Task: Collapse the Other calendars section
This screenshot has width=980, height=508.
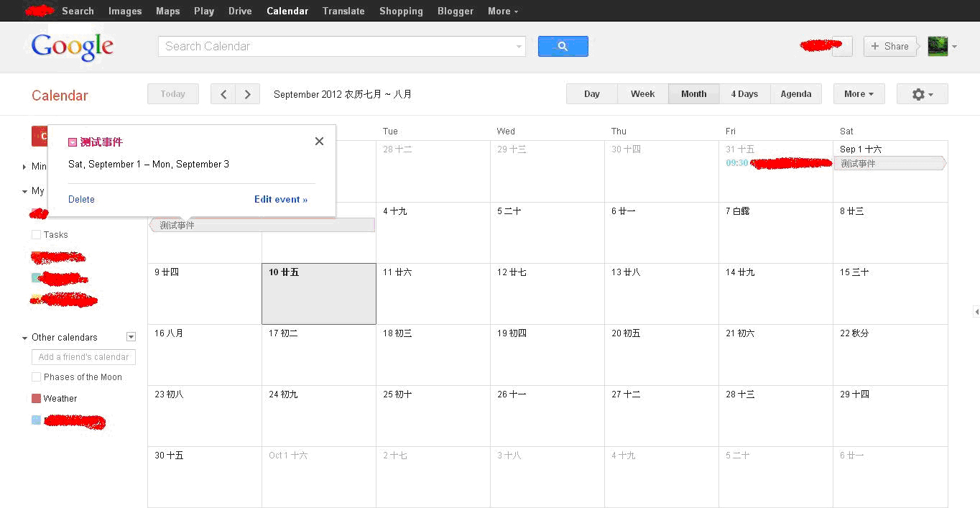Action: (x=25, y=338)
